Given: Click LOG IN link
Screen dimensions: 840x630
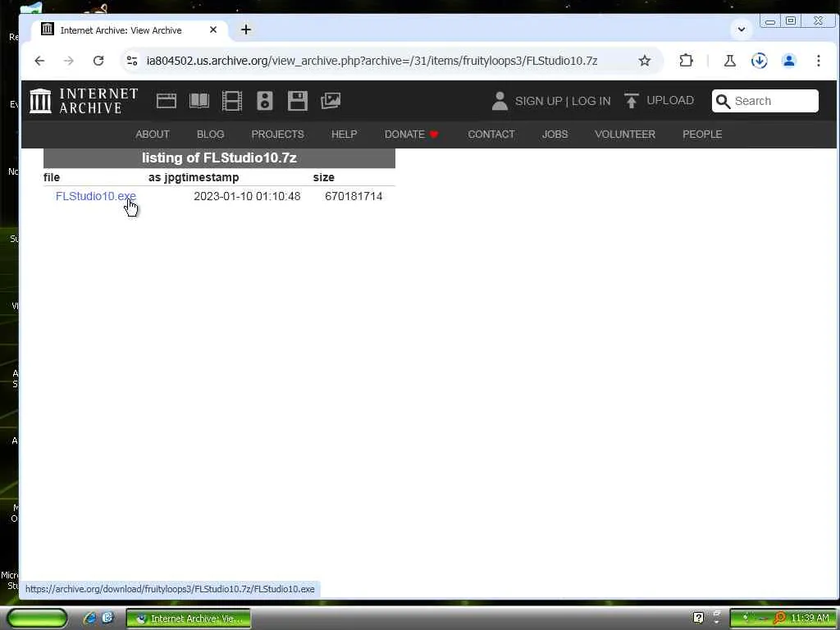Looking at the screenshot, I should tap(591, 101).
